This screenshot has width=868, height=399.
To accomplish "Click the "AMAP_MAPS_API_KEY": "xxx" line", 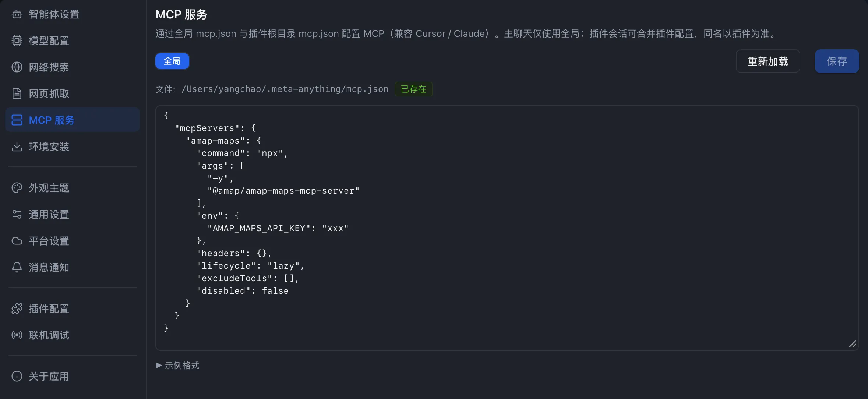I will [278, 228].
